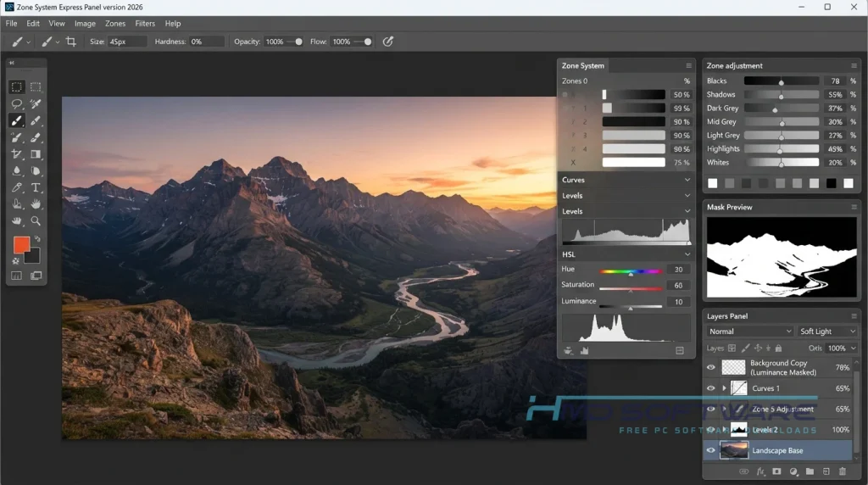Screen dimensions: 868x485
Task: Open the Filters menu
Action: [x=145, y=23]
